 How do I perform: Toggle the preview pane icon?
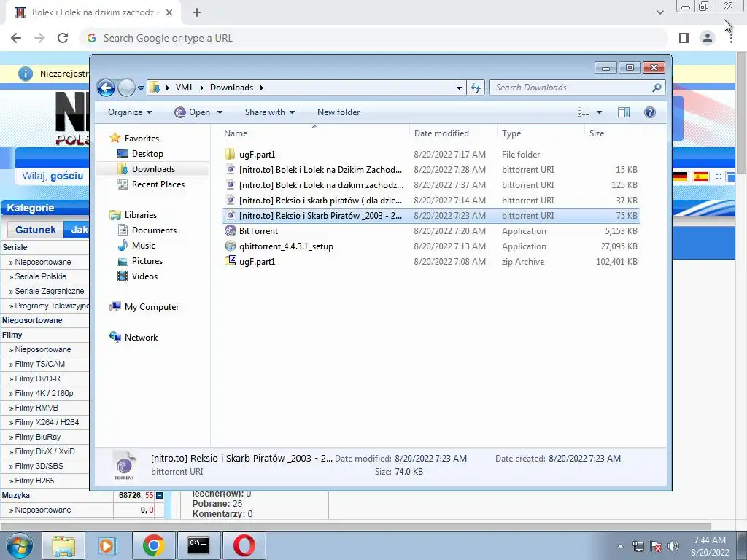point(624,112)
